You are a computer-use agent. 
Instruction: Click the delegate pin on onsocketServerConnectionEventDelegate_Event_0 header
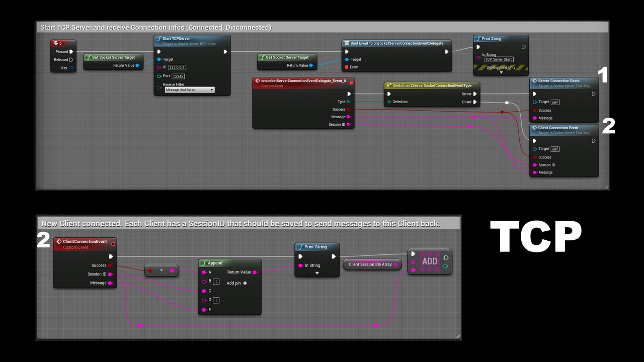point(351,82)
